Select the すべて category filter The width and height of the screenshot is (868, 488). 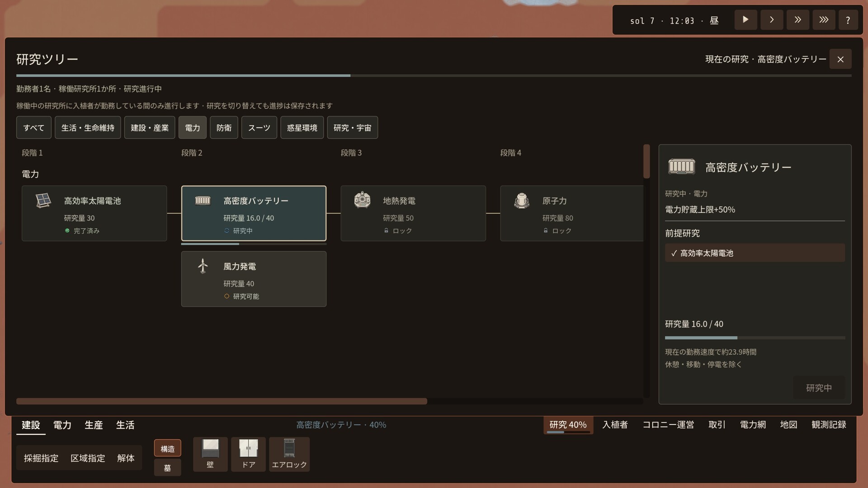pyautogui.click(x=34, y=127)
